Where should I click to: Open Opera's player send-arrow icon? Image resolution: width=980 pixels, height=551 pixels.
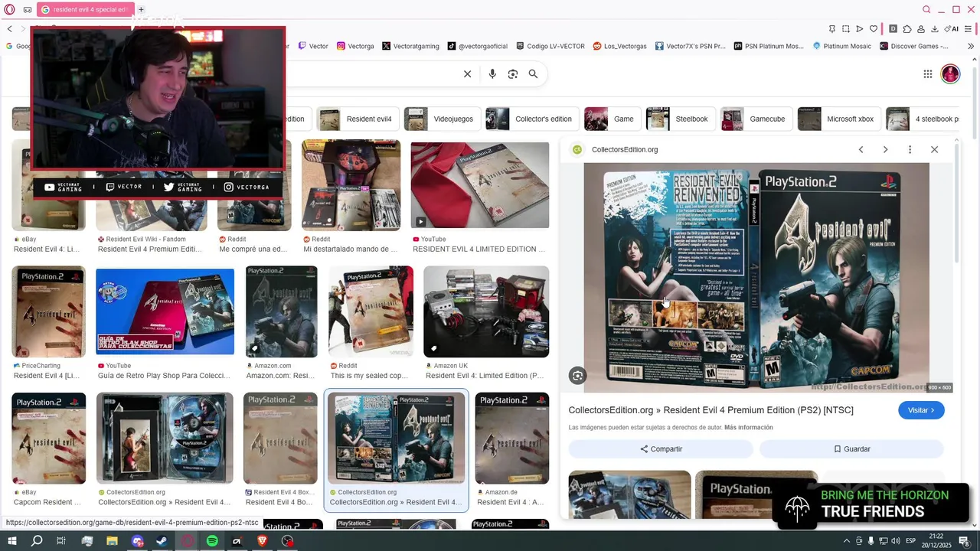pyautogui.click(x=860, y=29)
